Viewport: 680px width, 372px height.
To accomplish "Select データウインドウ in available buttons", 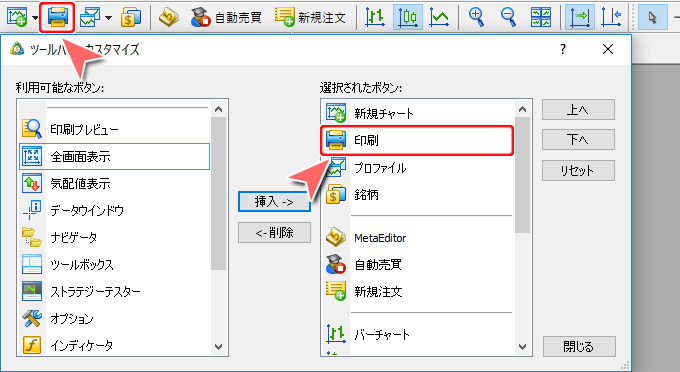I will pyautogui.click(x=114, y=210).
